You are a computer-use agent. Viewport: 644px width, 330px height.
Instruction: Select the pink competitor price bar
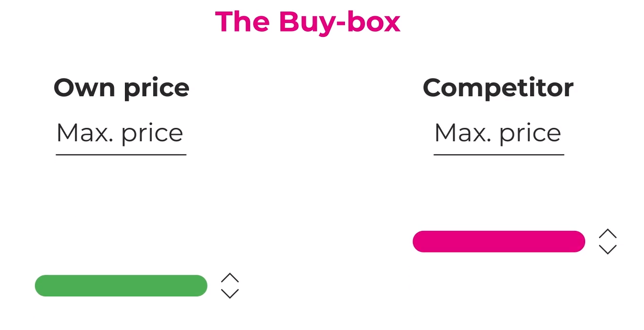(x=499, y=241)
